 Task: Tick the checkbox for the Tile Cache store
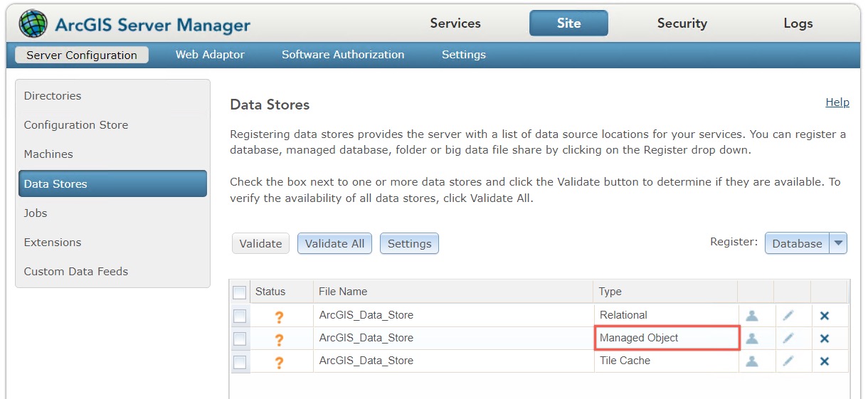(x=240, y=361)
